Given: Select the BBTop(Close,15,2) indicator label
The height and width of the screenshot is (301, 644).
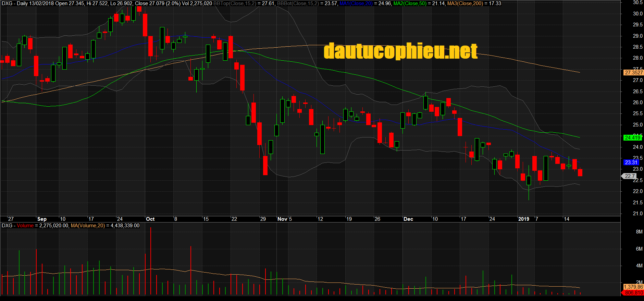Looking at the screenshot, I should click(x=235, y=3).
